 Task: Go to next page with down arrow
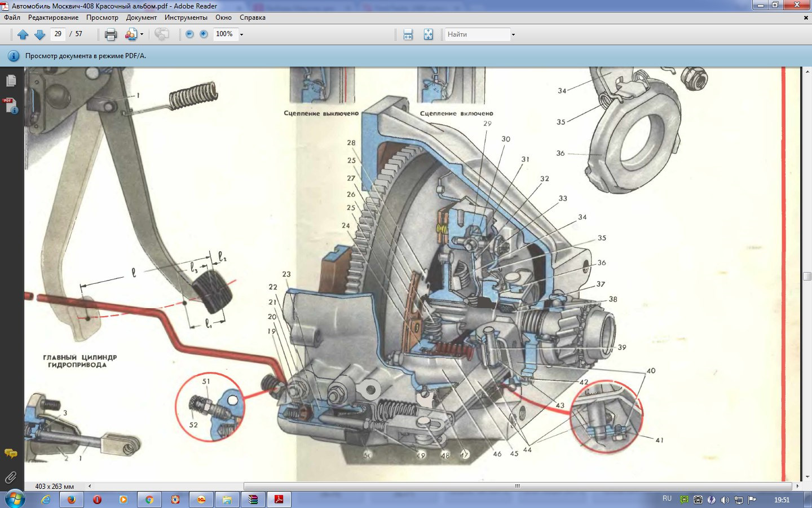click(39, 34)
